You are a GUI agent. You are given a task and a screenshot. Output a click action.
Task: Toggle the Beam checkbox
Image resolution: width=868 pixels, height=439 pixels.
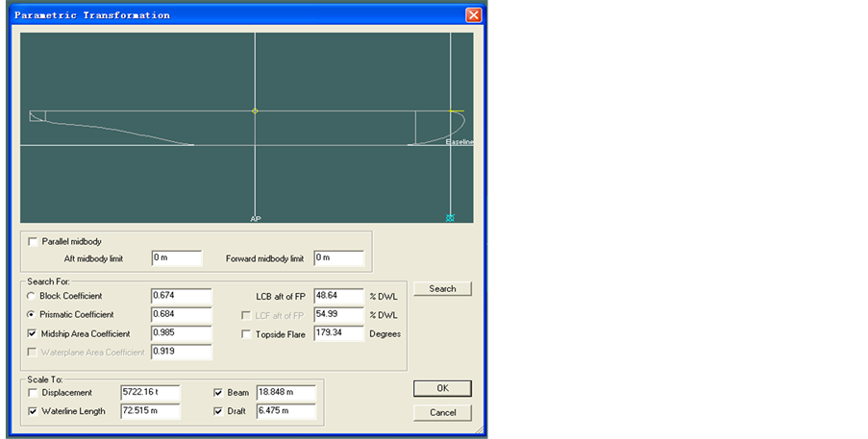click(218, 393)
